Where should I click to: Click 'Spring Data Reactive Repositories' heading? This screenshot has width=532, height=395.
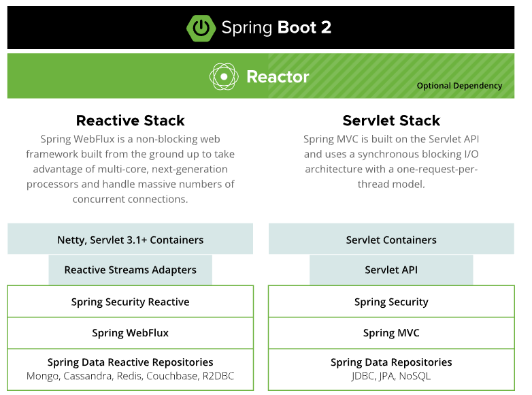pos(131,362)
